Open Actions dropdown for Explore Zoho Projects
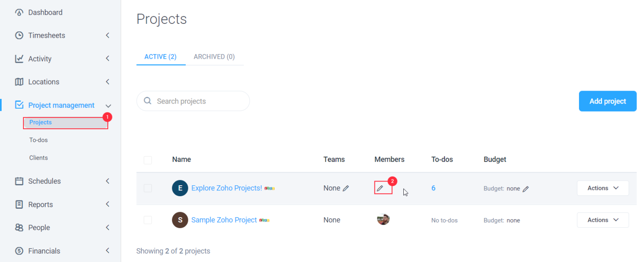This screenshot has height=262, width=644. click(602, 188)
